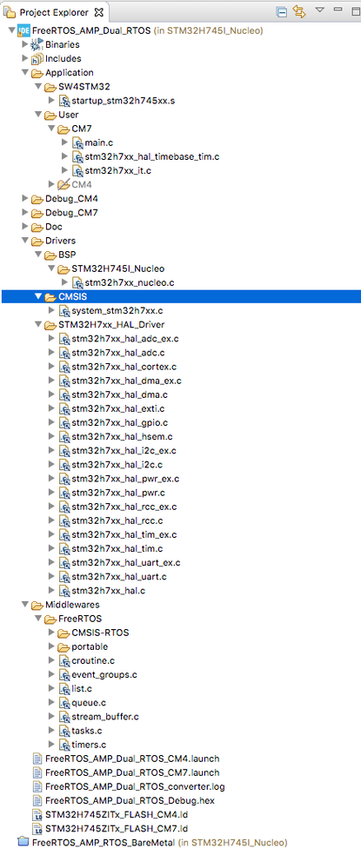Collapse the SW4STM32 folder
The width and height of the screenshot is (361, 868).
coord(38,86)
